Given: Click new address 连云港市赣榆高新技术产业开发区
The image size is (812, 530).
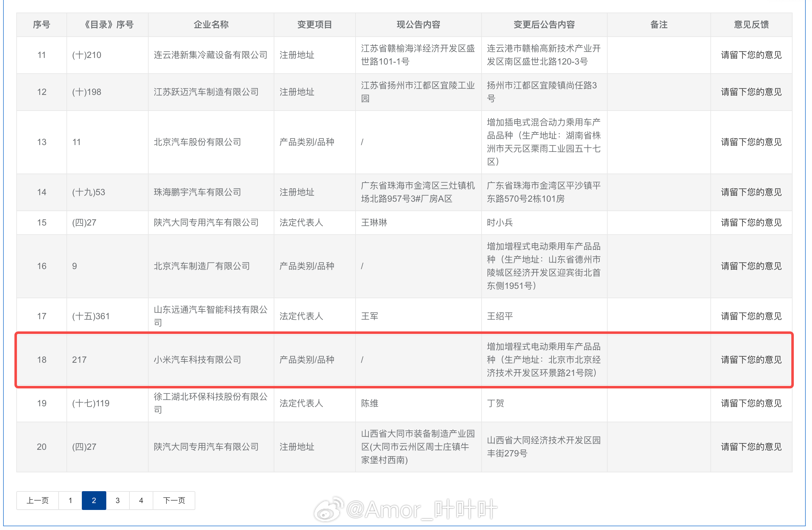Looking at the screenshot, I should (544, 55).
